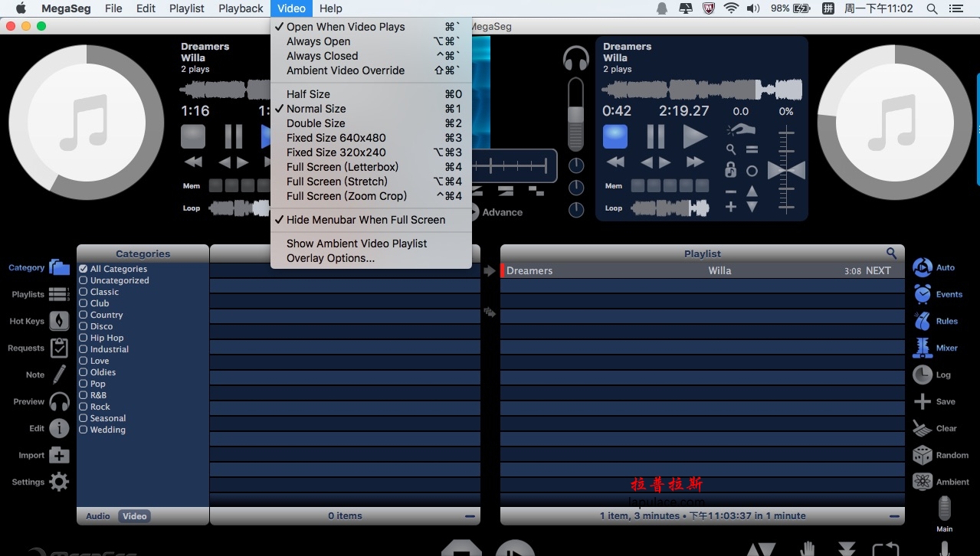The width and height of the screenshot is (980, 556).
Task: Click the Auto playlist icon
Action: coord(923,267)
